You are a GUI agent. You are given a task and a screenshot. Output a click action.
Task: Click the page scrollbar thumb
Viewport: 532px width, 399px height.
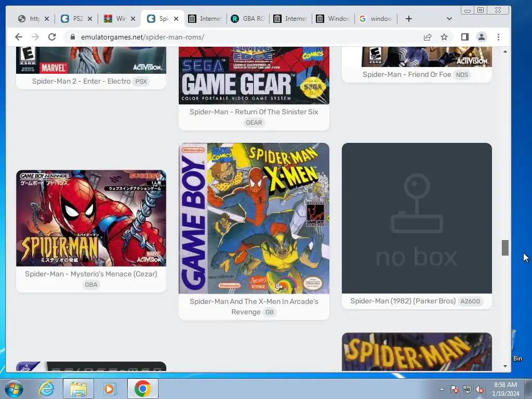click(x=505, y=248)
